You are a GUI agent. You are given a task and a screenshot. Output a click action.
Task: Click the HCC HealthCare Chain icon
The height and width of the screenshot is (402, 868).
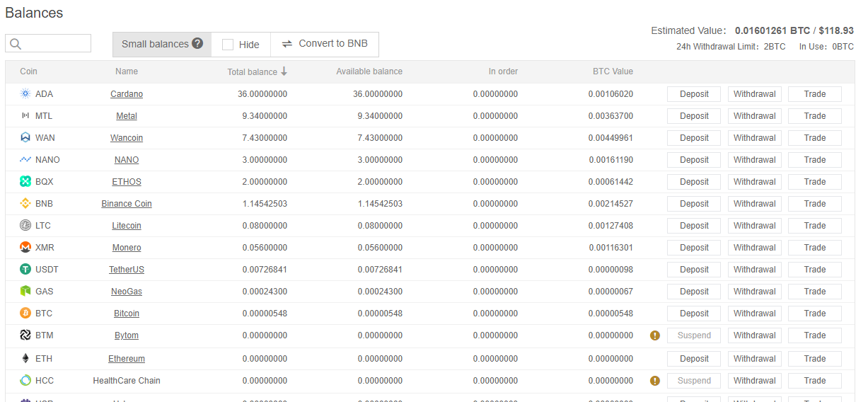(x=25, y=381)
